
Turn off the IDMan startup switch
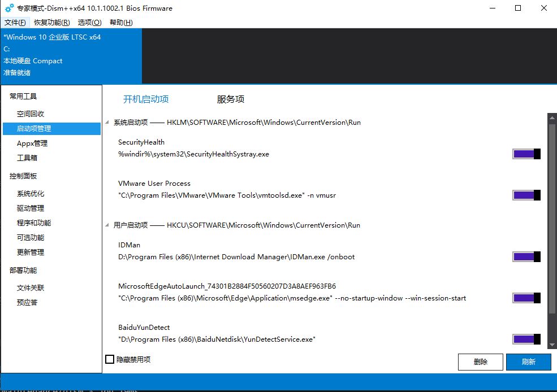click(526, 257)
